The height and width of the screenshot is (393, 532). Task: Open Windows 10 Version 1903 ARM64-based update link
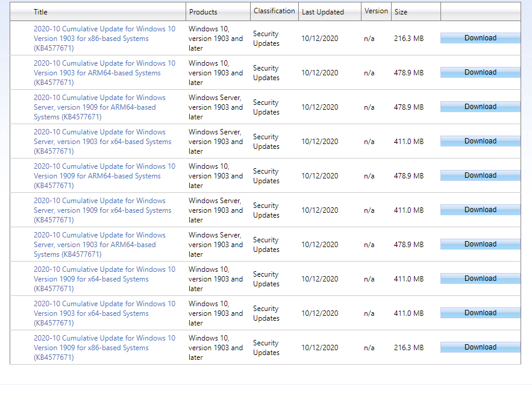pyautogui.click(x=104, y=72)
